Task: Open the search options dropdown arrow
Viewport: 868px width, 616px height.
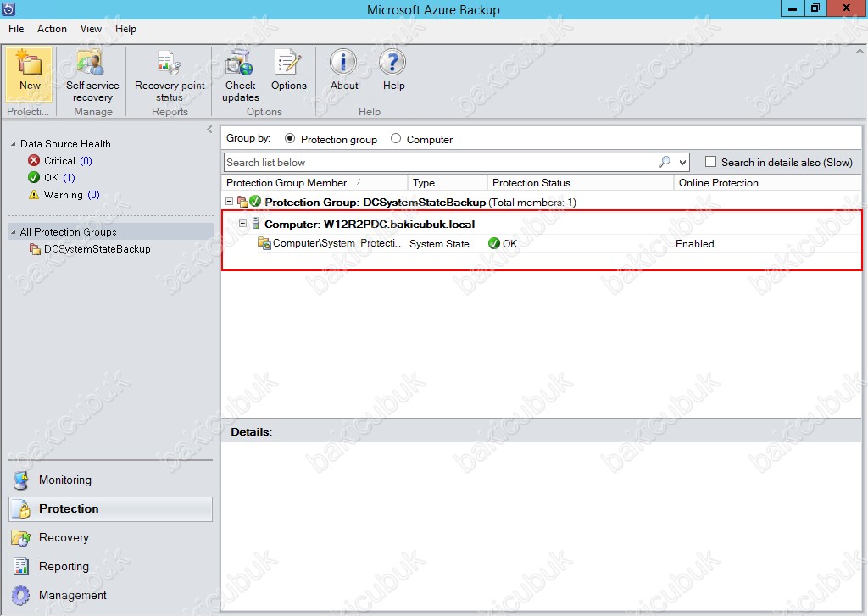Action: click(682, 162)
